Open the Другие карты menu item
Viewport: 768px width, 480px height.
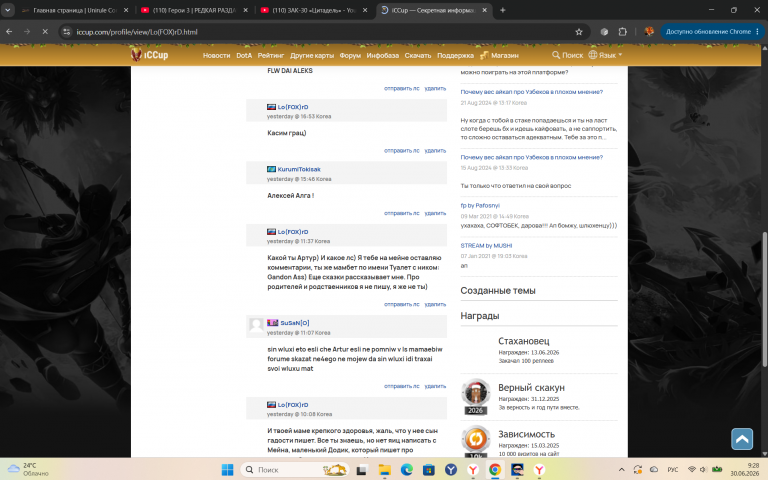(312, 55)
